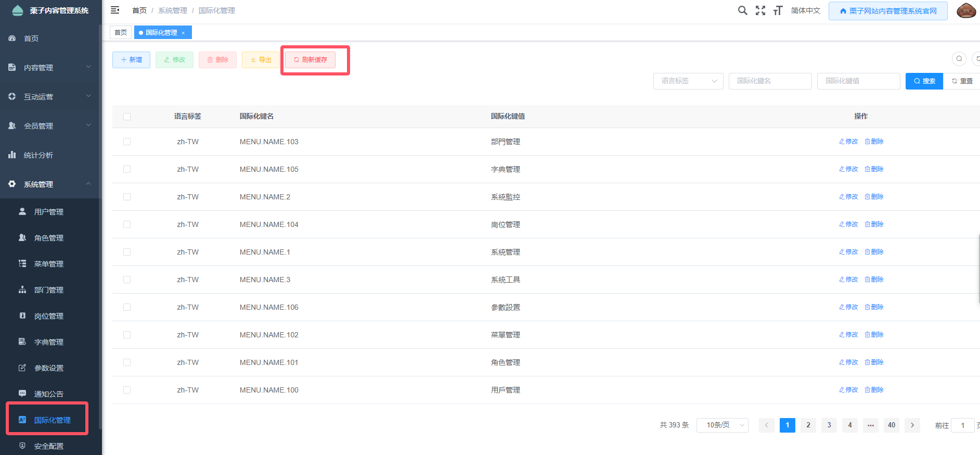Click the user avatar in top right
Viewport: 980px width, 455px height.
tap(966, 10)
